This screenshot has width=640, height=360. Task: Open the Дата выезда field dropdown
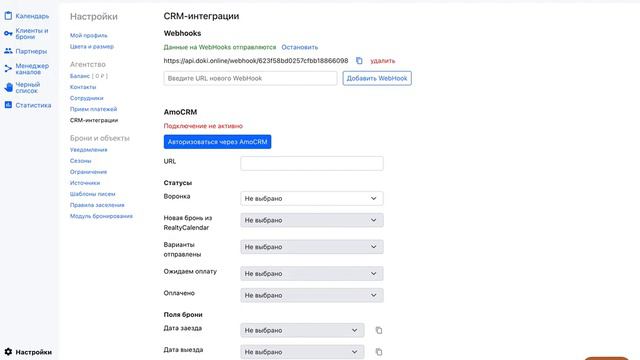point(302,352)
